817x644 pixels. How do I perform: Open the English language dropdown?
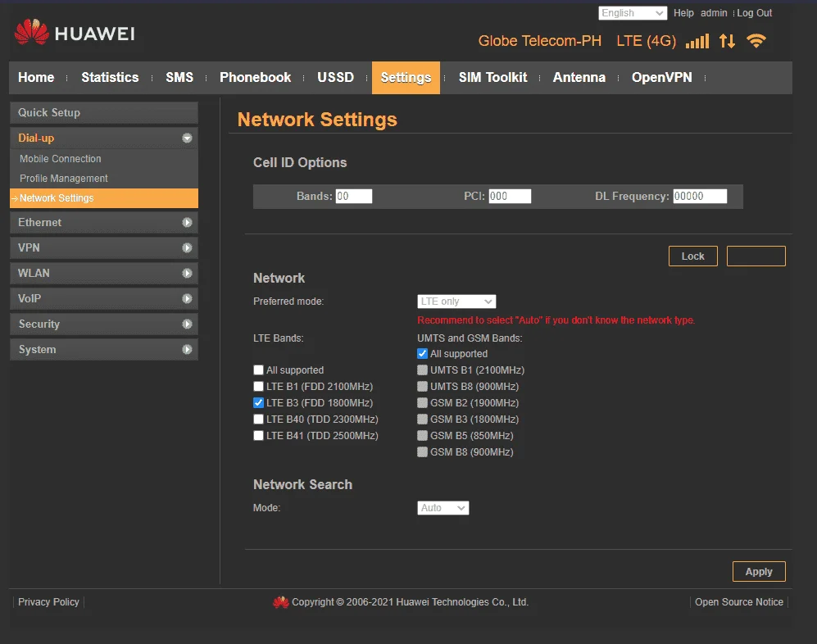point(633,13)
